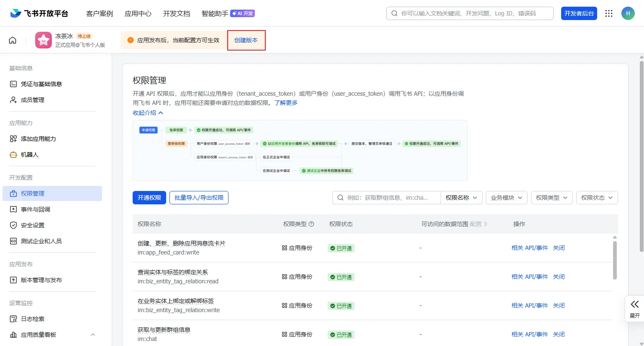Click the home icon in header
Viewport: 644px width, 346px height.
(x=13, y=40)
